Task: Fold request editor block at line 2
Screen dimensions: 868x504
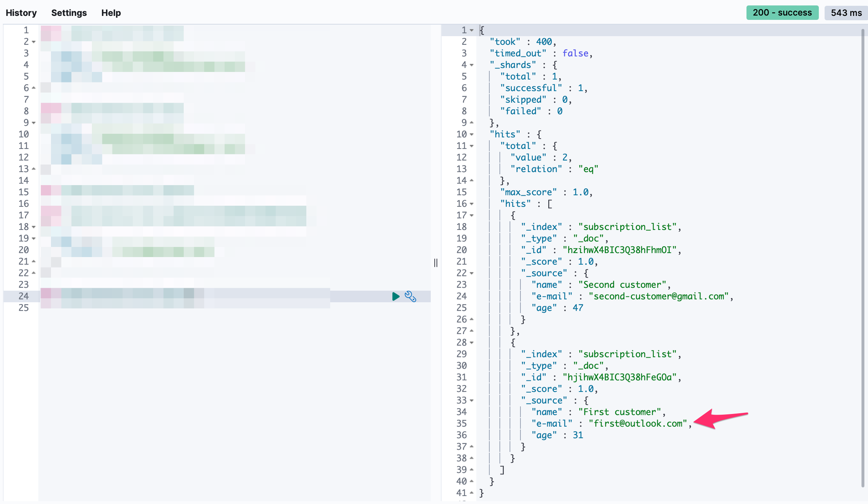Action: pyautogui.click(x=34, y=42)
